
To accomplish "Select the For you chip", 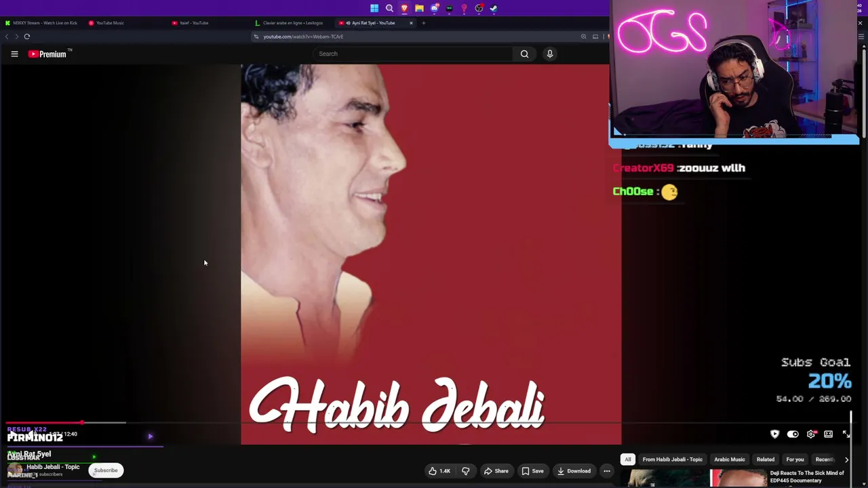I will 795,460.
